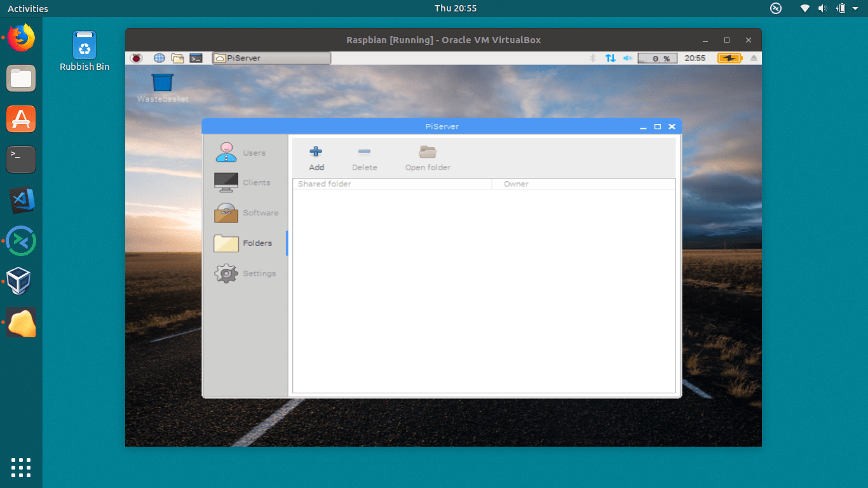The height and width of the screenshot is (488, 868).
Task: Open the web browser globe icon
Action: (x=159, y=58)
